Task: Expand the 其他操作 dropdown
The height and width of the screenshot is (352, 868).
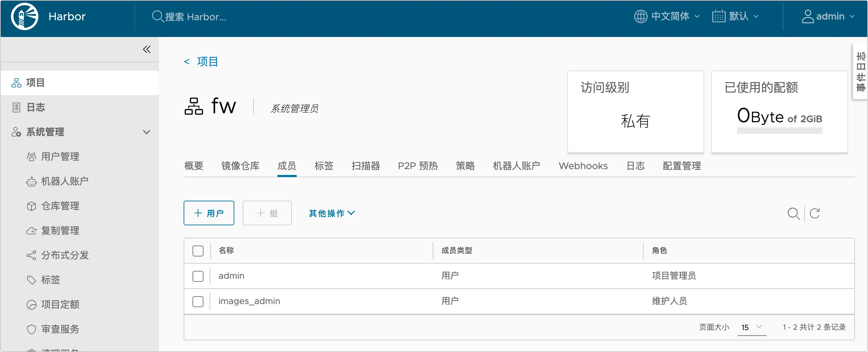Action: tap(332, 213)
